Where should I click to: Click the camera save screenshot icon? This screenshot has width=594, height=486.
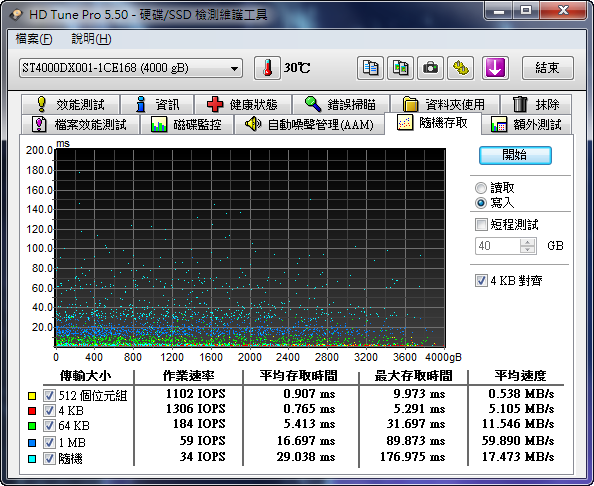[x=430, y=68]
